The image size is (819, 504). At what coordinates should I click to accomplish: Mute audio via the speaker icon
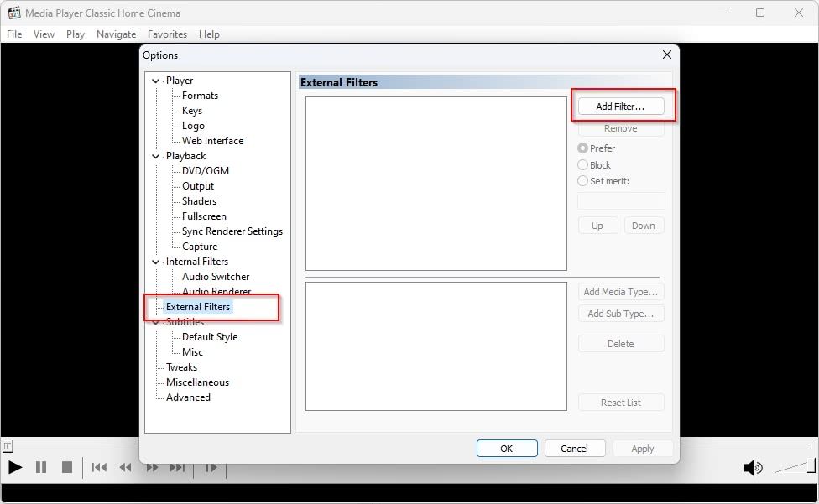click(753, 467)
